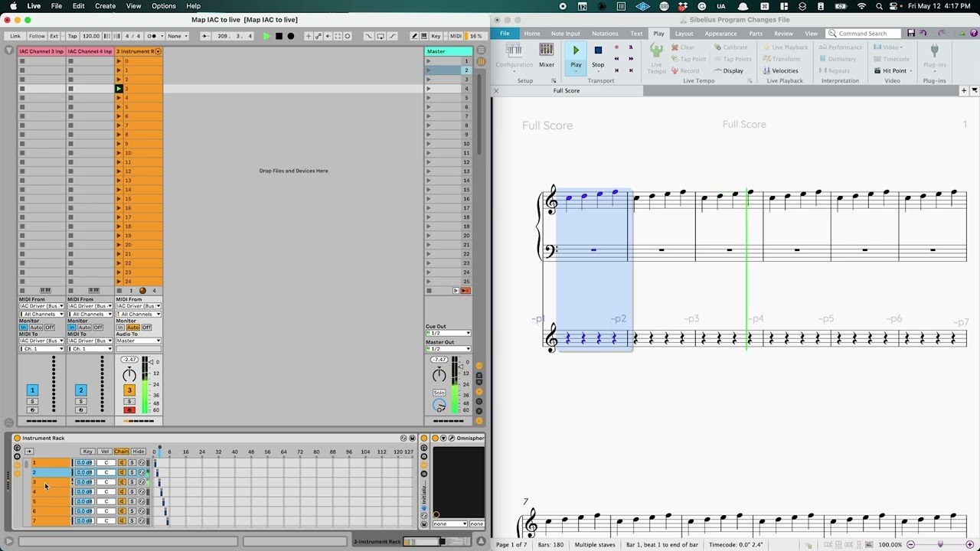Open macOS Spotlight search icon

pos(879,6)
